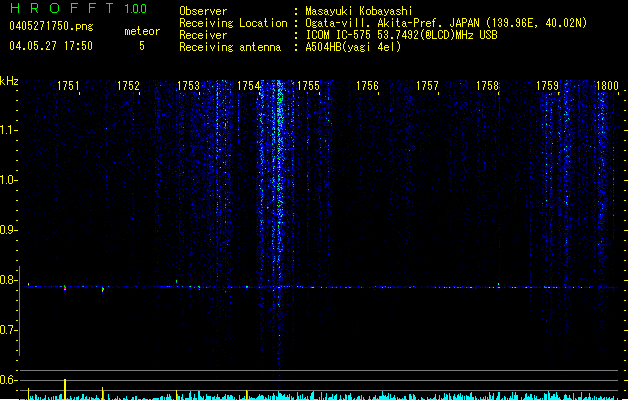Click the 1.1 kHz axis tick label
The width and height of the screenshot is (629, 400).
click(x=8, y=130)
